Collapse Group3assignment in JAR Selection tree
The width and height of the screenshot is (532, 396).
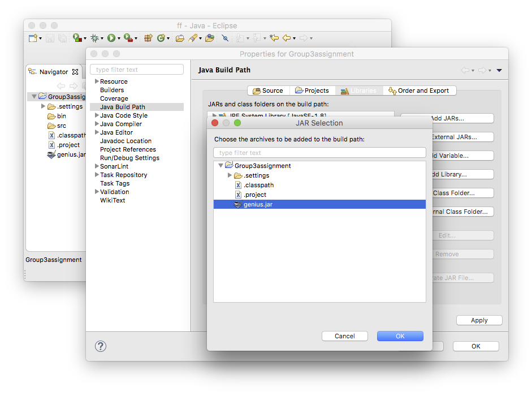point(220,165)
